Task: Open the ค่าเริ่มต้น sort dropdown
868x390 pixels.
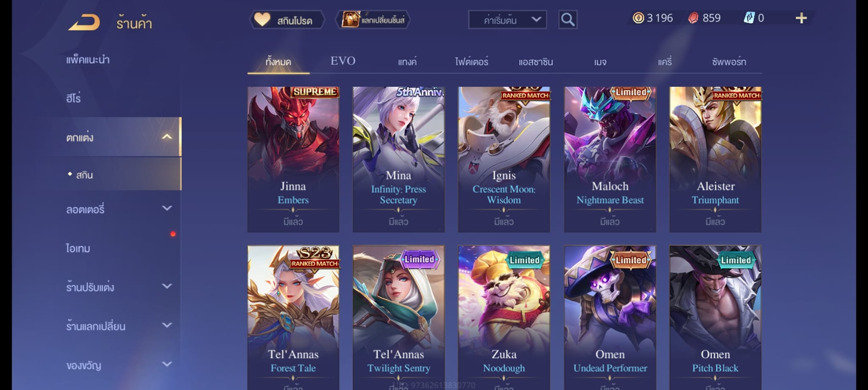Action: [x=507, y=19]
